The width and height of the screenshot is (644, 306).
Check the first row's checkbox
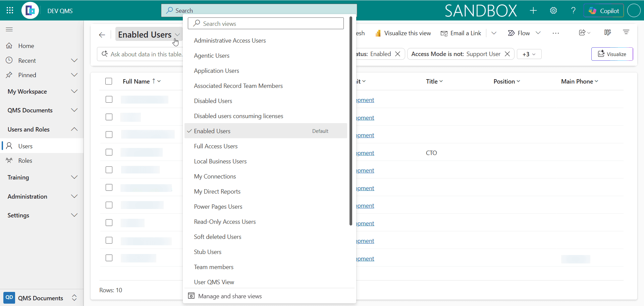[x=109, y=99]
